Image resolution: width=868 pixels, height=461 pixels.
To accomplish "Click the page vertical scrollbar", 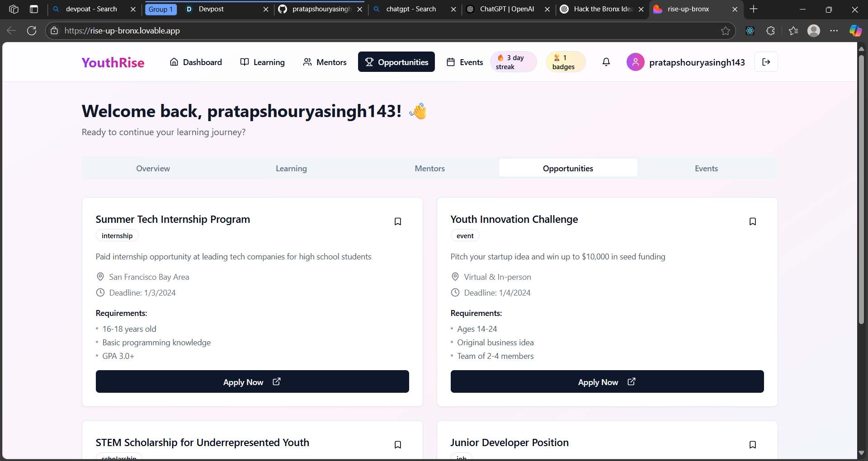I will (861, 190).
